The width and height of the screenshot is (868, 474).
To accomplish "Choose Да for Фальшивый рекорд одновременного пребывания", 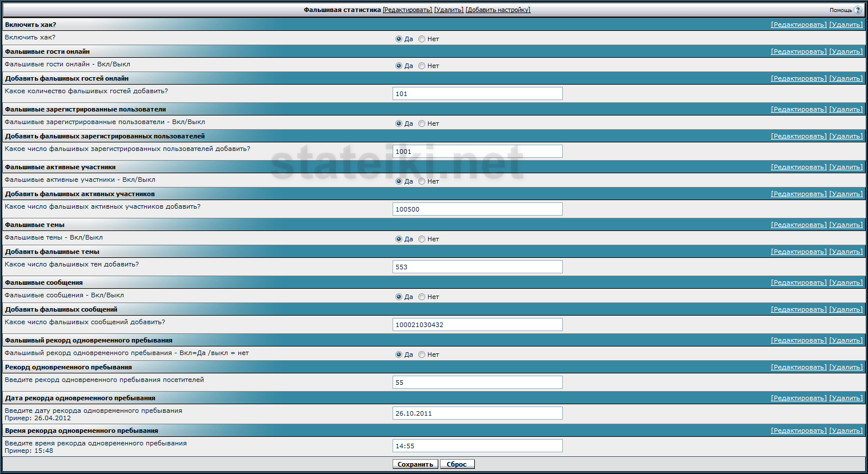I will pos(399,354).
